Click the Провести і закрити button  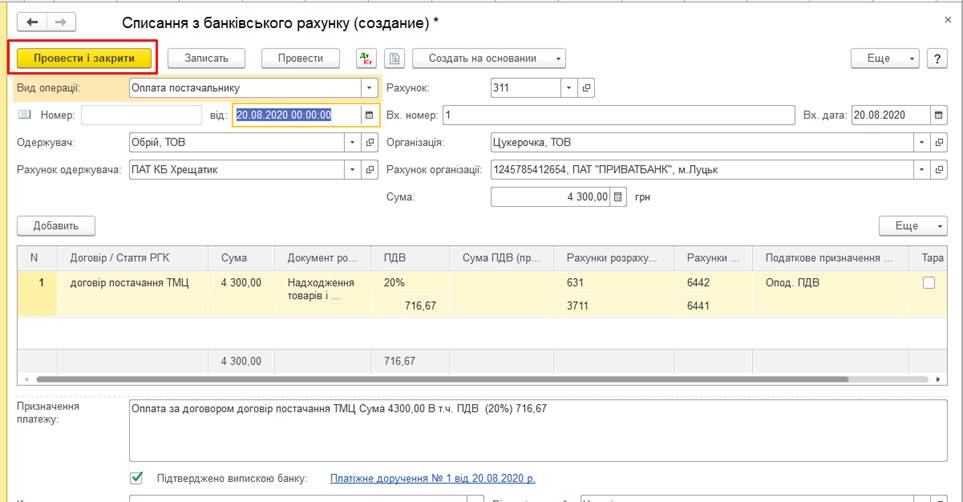(84, 58)
